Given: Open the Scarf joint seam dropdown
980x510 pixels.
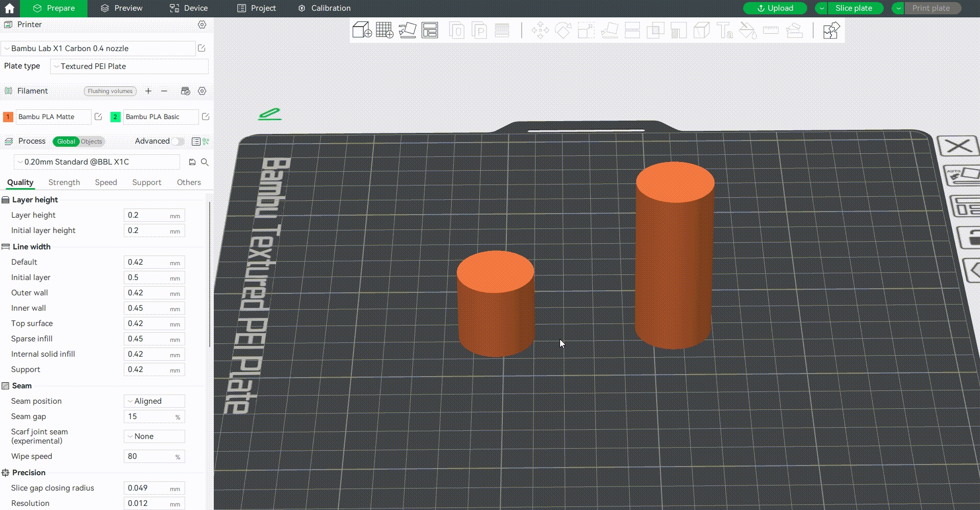Looking at the screenshot, I should (x=154, y=436).
